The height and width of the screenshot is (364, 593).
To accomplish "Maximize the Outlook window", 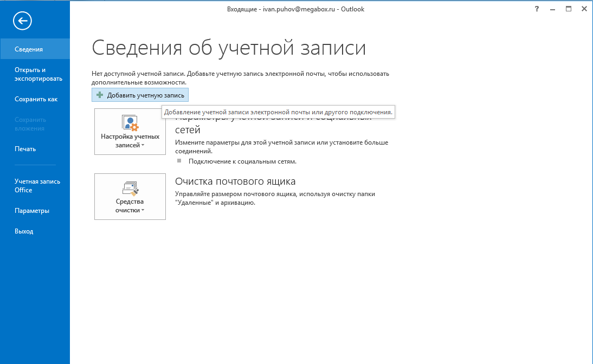I will (569, 9).
